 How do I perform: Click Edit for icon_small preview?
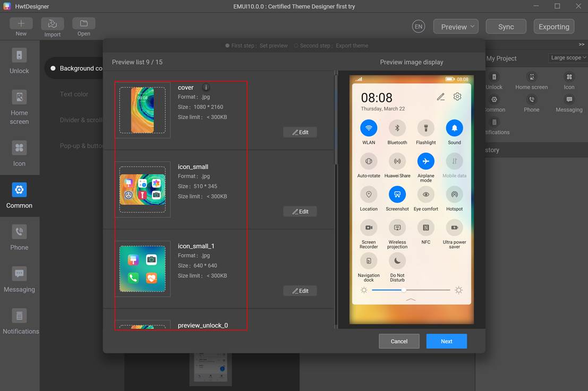tap(300, 211)
